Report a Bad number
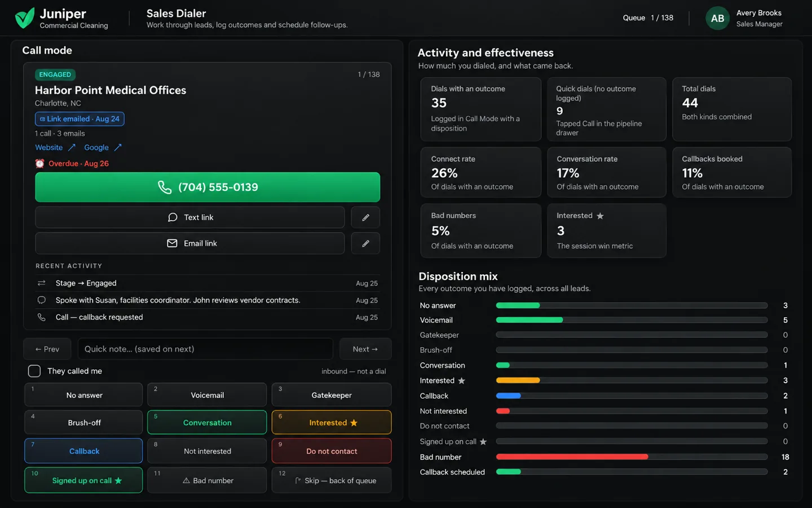Viewport: 812px width, 508px height. pyautogui.click(x=207, y=480)
